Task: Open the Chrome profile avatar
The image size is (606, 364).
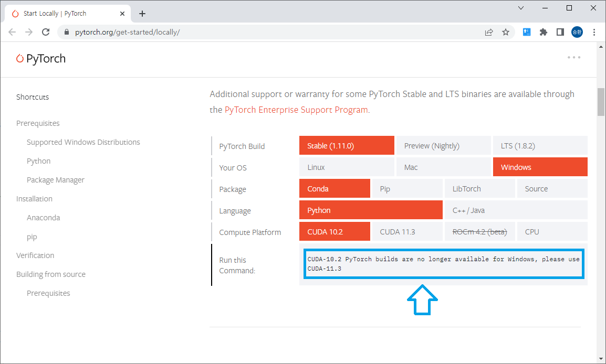Action: coord(577,32)
